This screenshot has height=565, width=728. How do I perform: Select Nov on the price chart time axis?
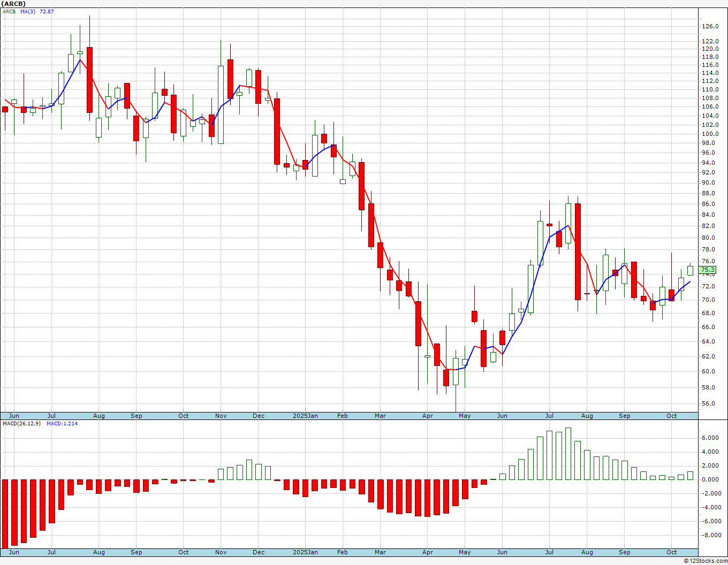221,416
